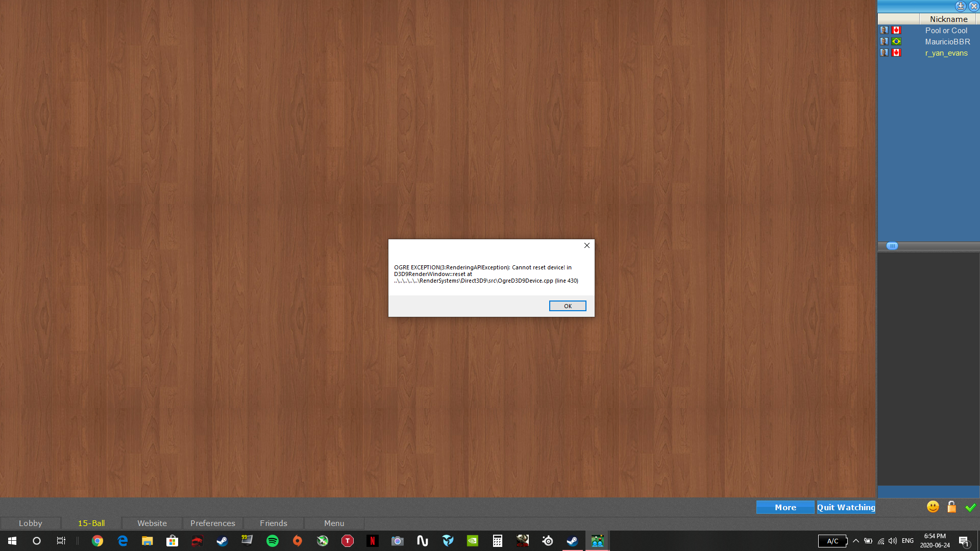Launch Microsoft Edge from the taskbar
Viewport: 980px width, 551px height.
point(122,541)
